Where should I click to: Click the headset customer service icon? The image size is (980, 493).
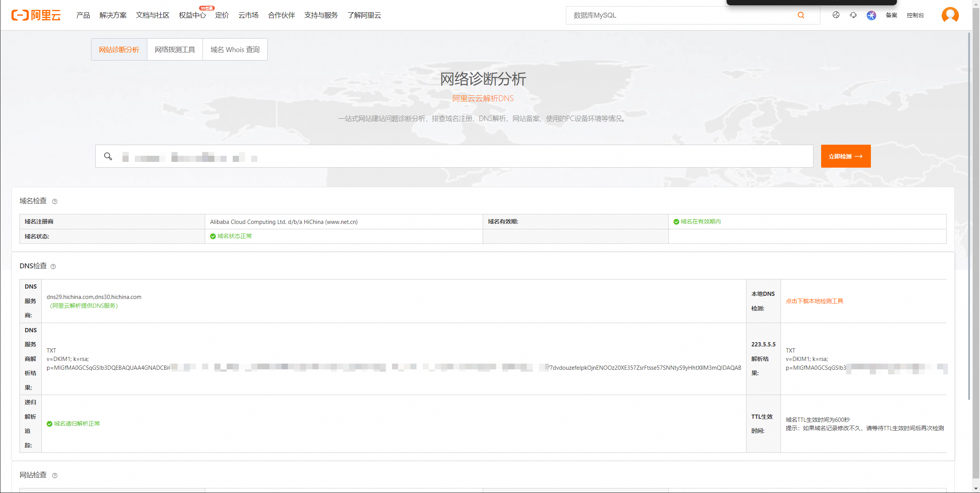[x=853, y=15]
